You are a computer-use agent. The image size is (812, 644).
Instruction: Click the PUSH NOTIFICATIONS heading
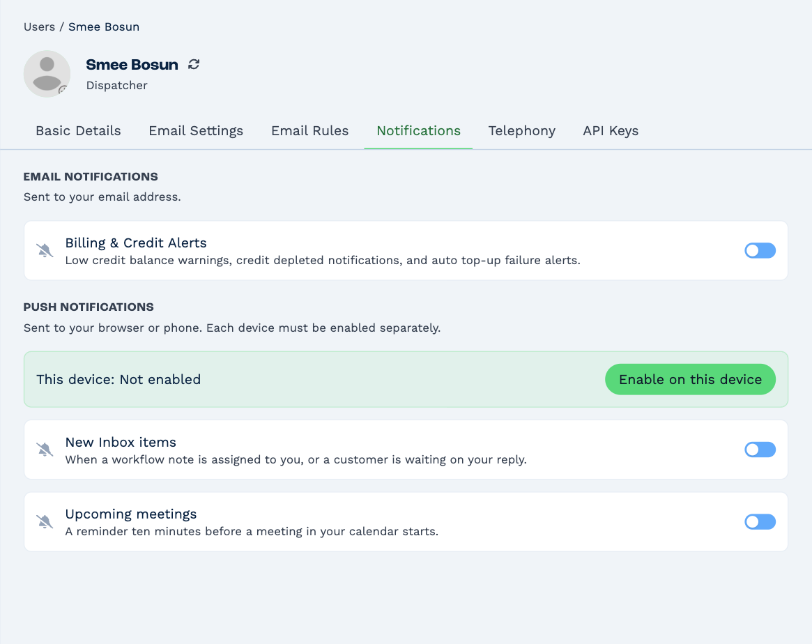89,307
